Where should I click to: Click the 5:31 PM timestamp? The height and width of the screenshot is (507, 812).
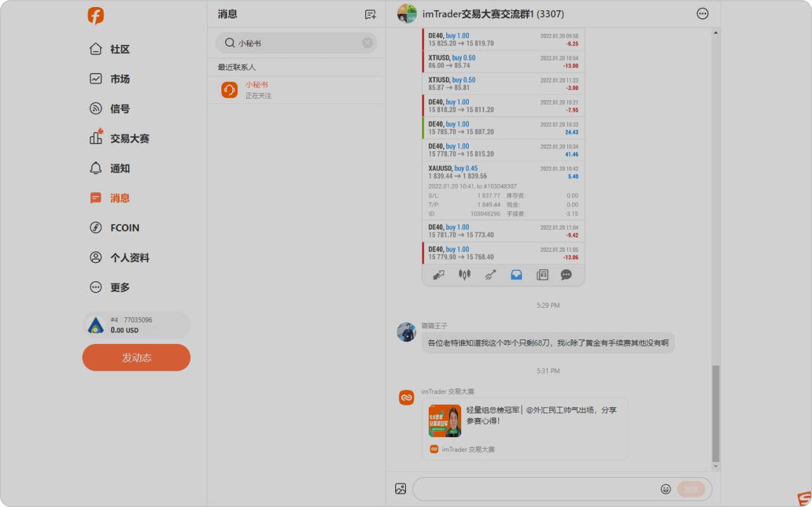[548, 371]
